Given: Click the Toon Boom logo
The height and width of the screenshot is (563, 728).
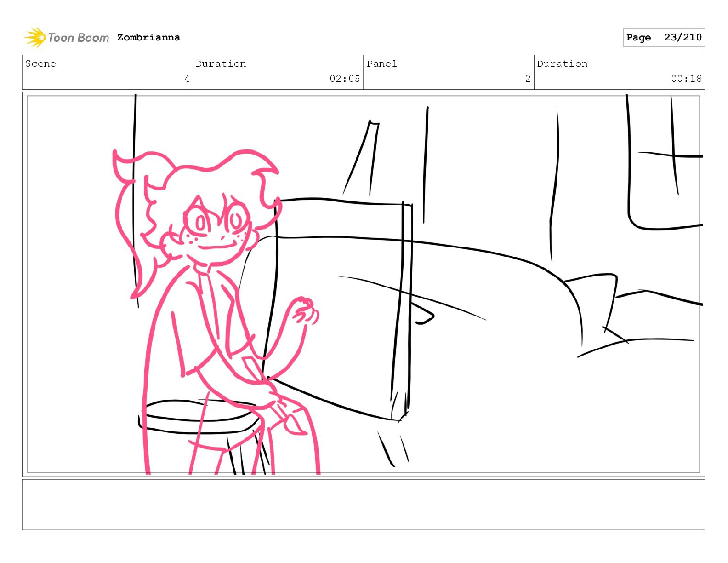Looking at the screenshot, I should [x=67, y=37].
